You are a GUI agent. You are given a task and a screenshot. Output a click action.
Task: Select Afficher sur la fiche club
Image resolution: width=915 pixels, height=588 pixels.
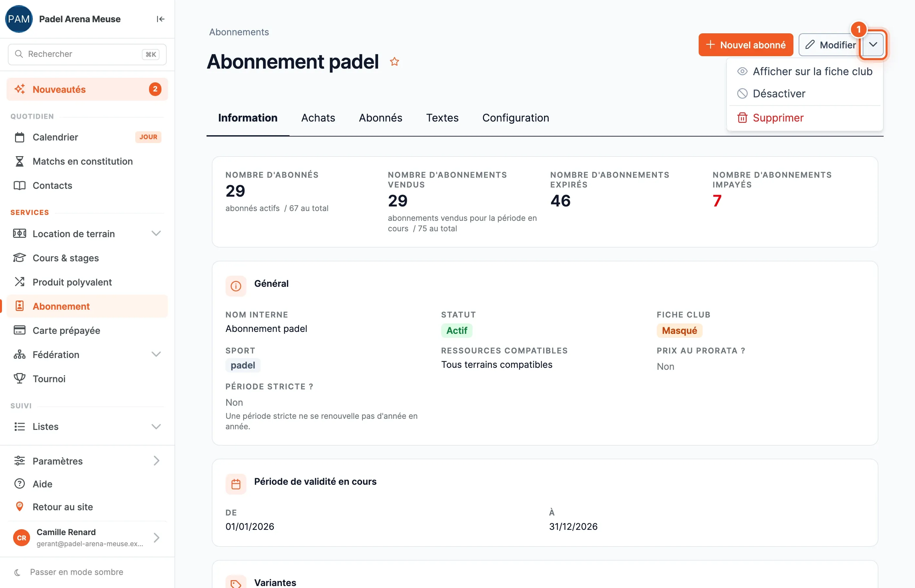(x=805, y=72)
